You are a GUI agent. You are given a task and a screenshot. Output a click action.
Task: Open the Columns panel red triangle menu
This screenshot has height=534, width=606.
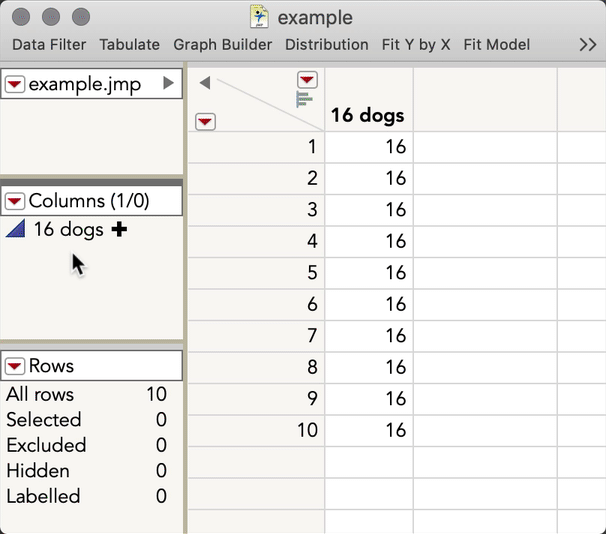15,201
